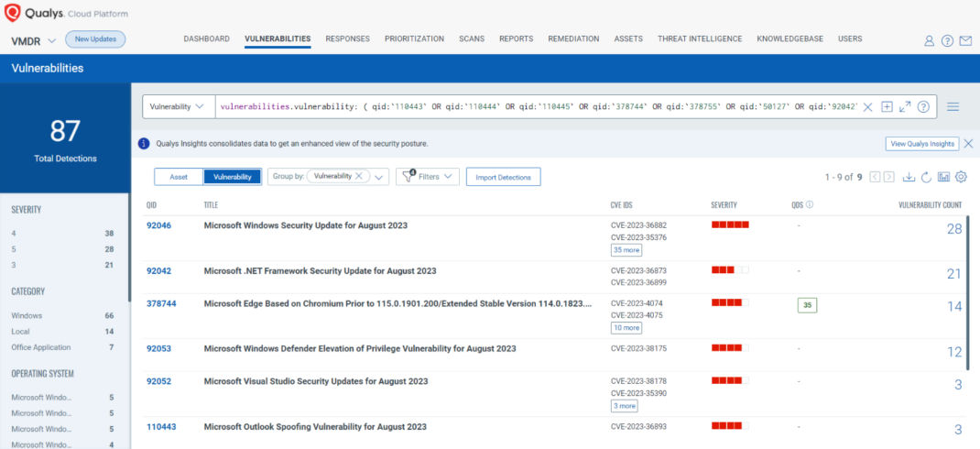This screenshot has width=980, height=449.
Task: Open the Remediation tab
Action: (x=573, y=38)
